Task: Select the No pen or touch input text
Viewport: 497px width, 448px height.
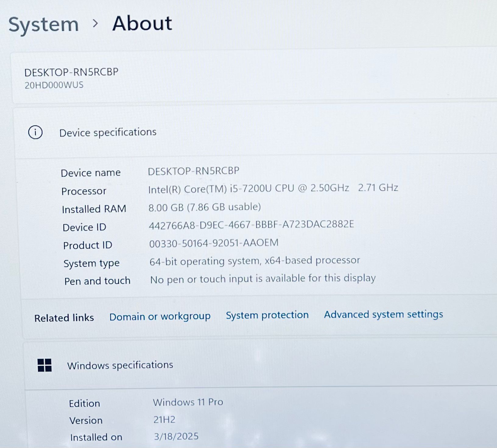Action: point(263,279)
